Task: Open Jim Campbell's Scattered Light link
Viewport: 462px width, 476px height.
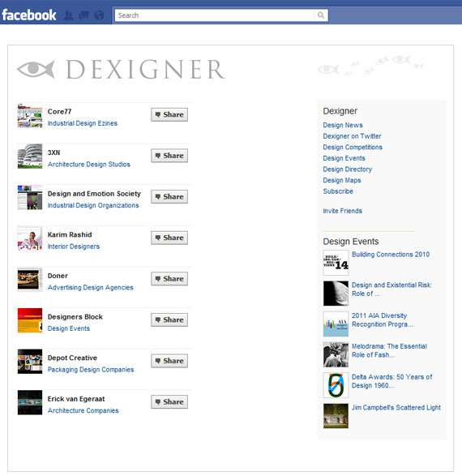Action: (396, 407)
